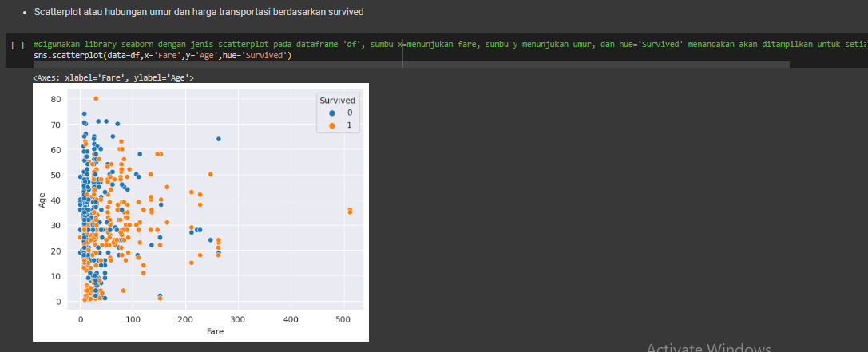Click the Axes xlabel output text
This screenshot has height=352, width=868.
[113, 78]
